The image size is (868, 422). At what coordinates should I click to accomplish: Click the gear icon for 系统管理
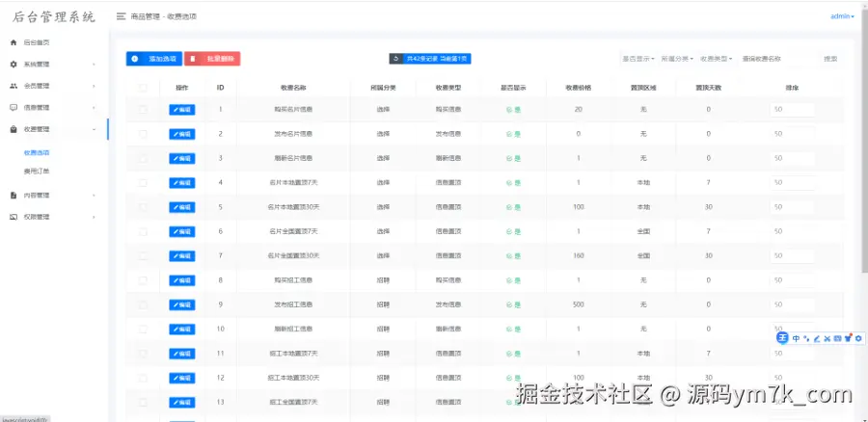pos(14,65)
